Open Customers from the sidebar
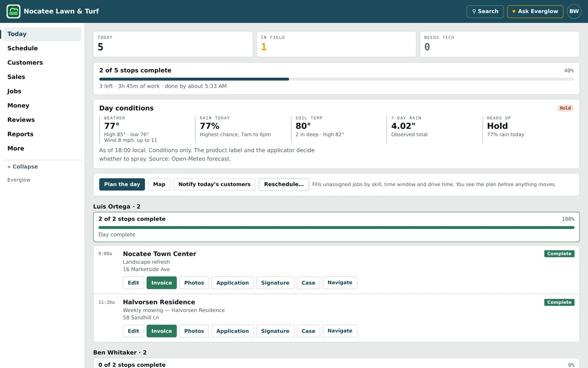The width and height of the screenshot is (588, 368). 41,63
